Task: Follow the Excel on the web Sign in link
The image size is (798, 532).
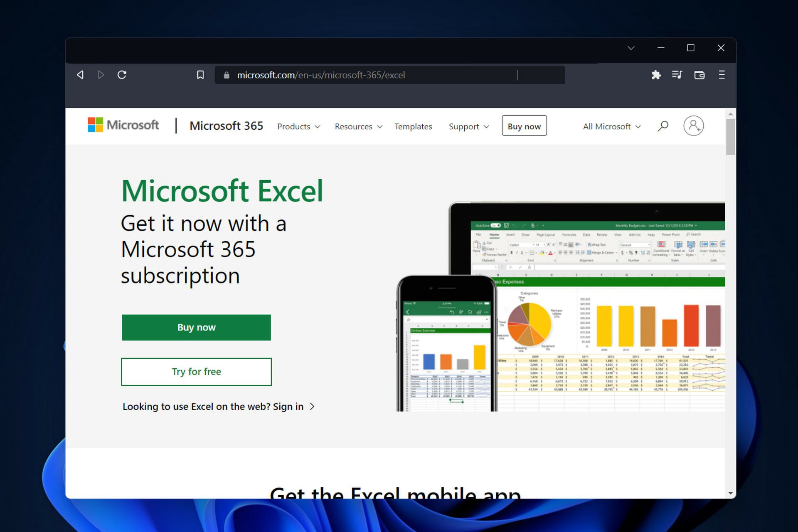Action: pos(219,406)
